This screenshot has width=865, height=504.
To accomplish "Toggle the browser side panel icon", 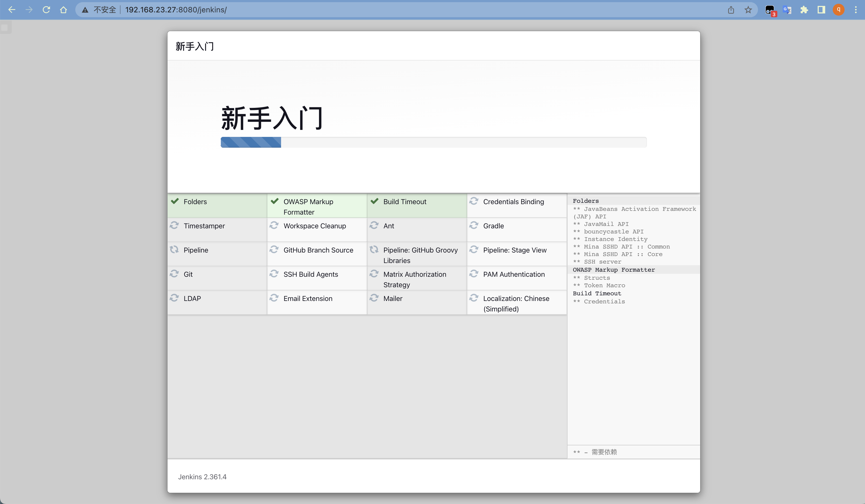I will (821, 10).
